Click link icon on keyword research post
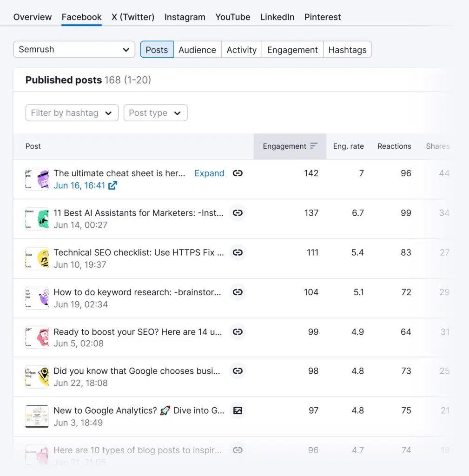The width and height of the screenshot is (469, 476). (x=238, y=292)
